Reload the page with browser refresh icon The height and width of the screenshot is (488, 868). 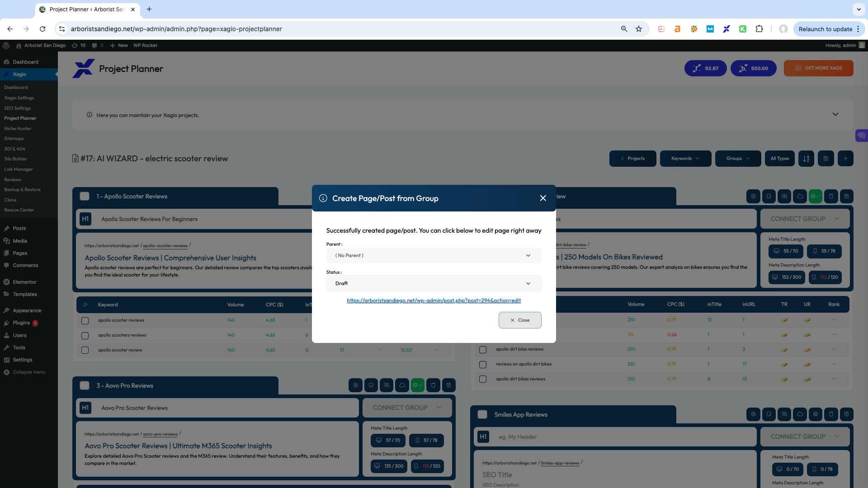(42, 29)
